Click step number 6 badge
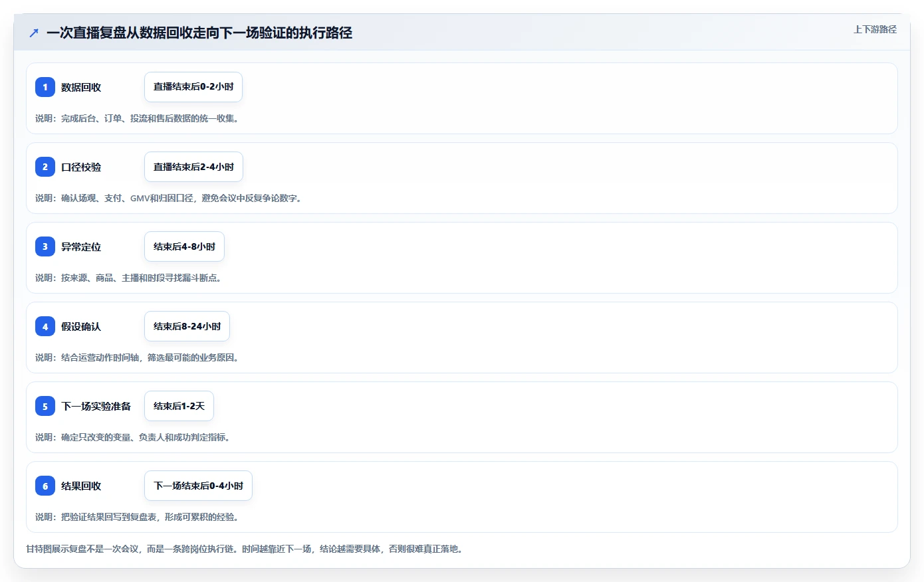The height and width of the screenshot is (582, 924). point(45,486)
